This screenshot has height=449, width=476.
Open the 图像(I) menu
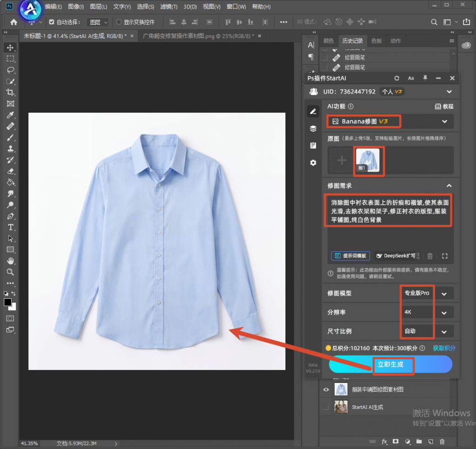(x=76, y=7)
